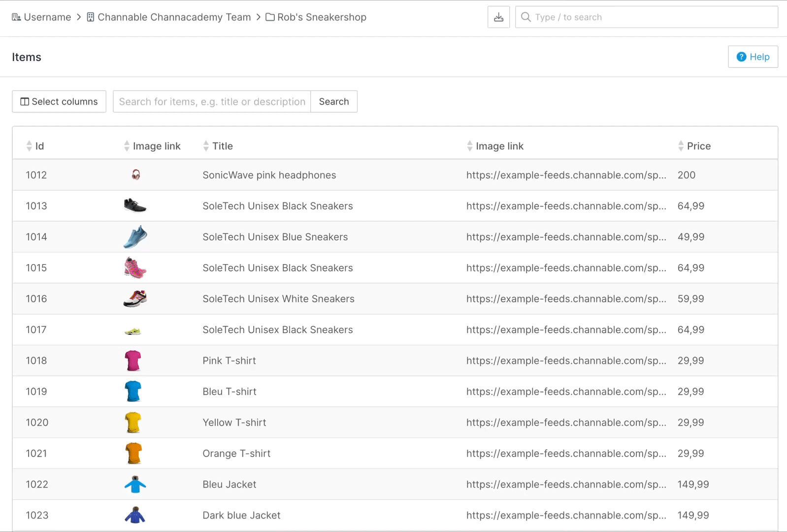Click the yellow T-shirt product image

133,423
